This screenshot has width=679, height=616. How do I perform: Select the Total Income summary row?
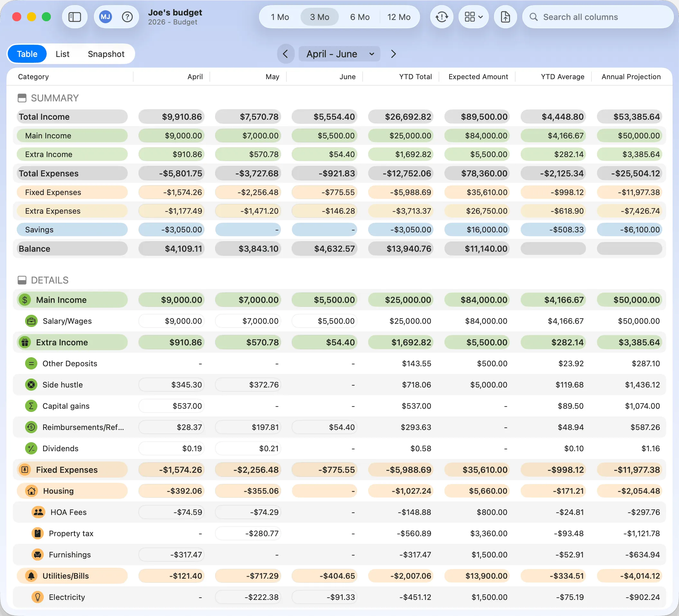click(x=339, y=117)
